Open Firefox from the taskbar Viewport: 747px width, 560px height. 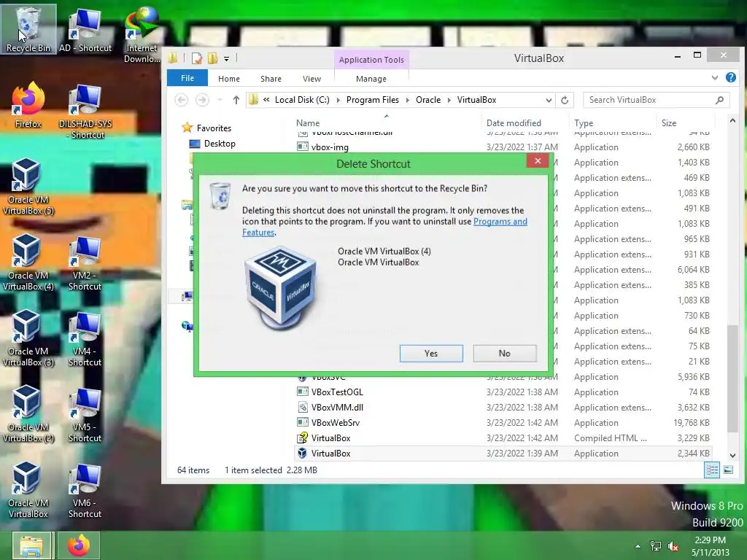click(x=79, y=545)
